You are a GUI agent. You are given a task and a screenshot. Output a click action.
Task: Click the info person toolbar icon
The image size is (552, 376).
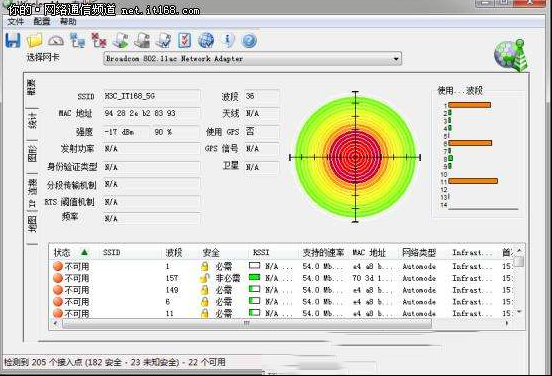pyautogui.click(x=228, y=40)
